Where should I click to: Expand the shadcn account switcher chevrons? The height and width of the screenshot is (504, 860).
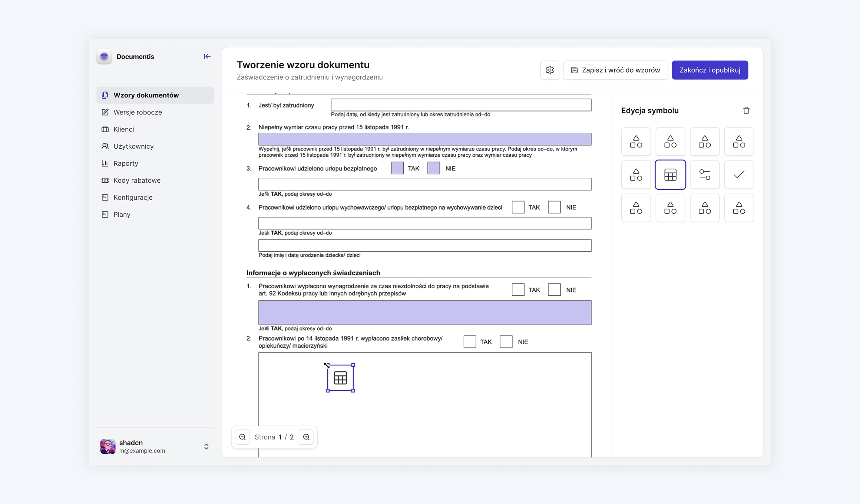coord(206,447)
